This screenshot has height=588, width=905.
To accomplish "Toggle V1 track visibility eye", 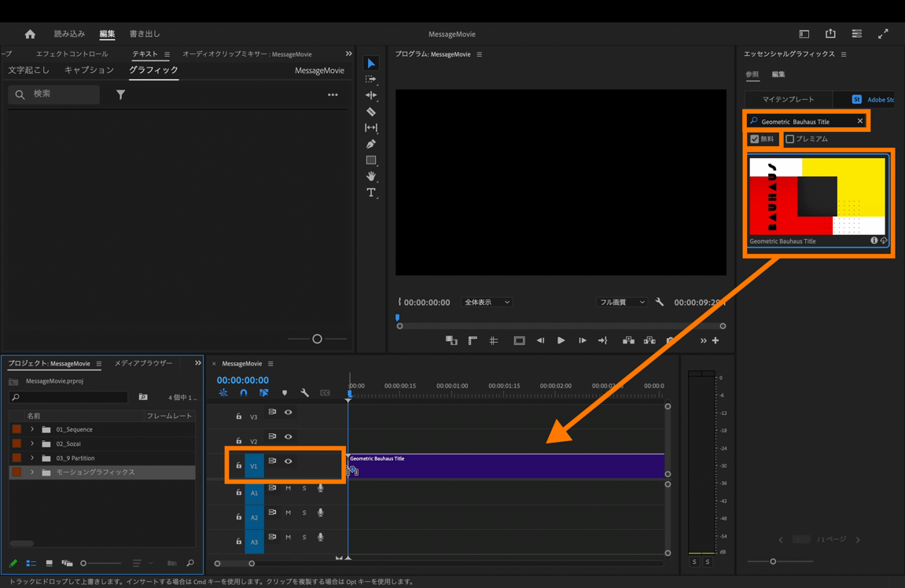I will pyautogui.click(x=289, y=461).
